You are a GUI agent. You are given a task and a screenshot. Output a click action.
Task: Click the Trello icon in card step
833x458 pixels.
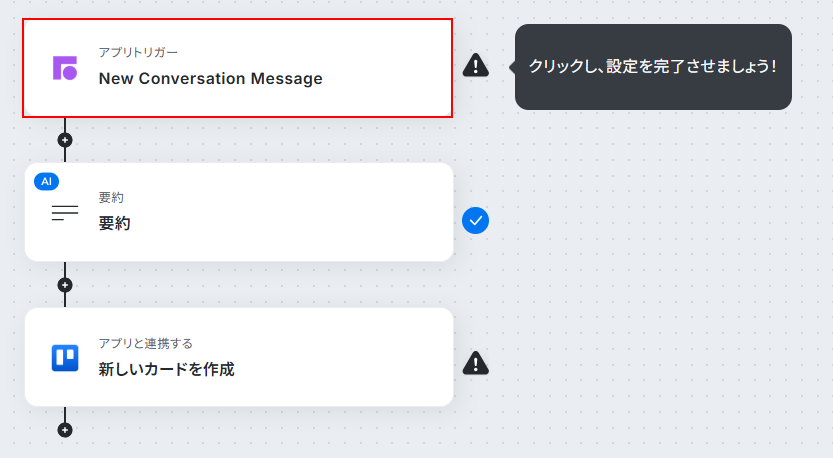[65, 358]
